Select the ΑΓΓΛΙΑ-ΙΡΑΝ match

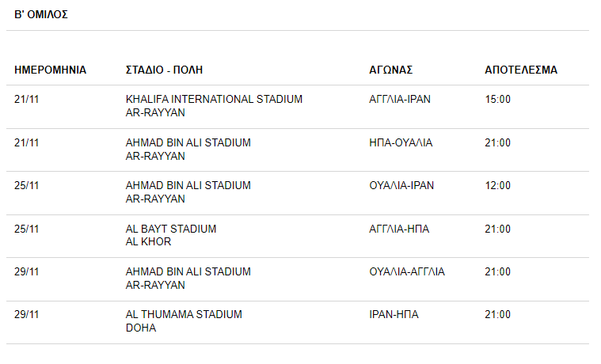coord(400,99)
